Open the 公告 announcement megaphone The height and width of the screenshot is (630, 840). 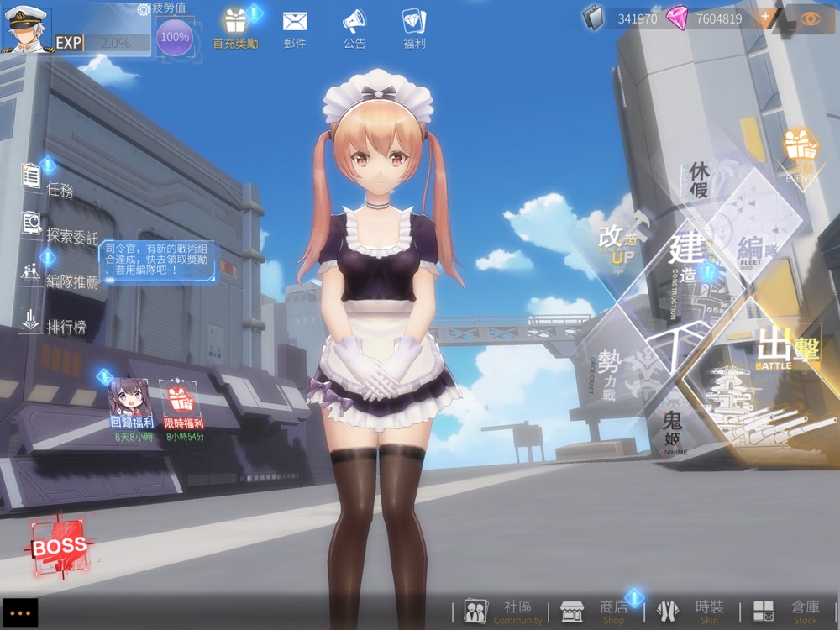(354, 29)
